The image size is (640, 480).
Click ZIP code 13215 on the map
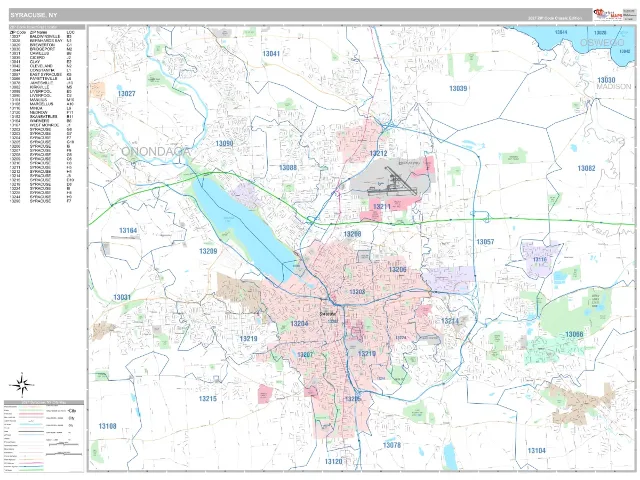pos(208,398)
